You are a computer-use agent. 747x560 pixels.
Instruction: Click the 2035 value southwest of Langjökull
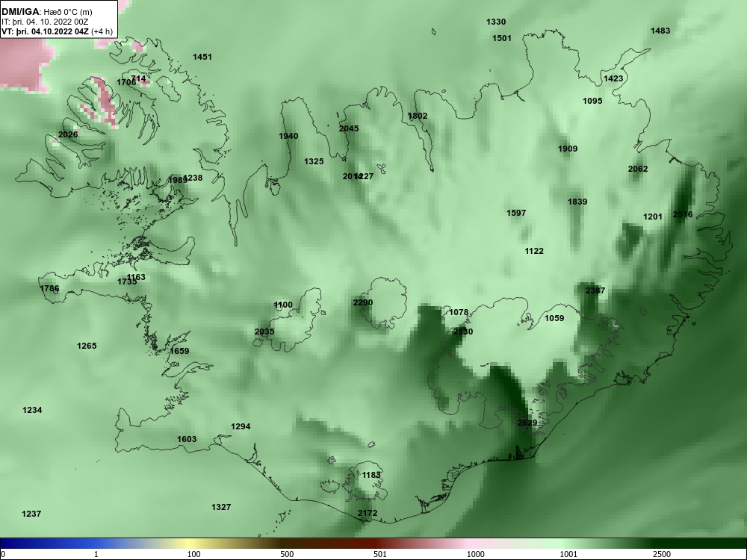tap(264, 332)
